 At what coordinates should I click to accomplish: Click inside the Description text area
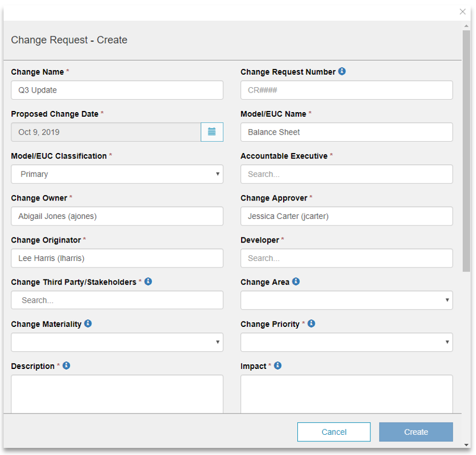116,393
